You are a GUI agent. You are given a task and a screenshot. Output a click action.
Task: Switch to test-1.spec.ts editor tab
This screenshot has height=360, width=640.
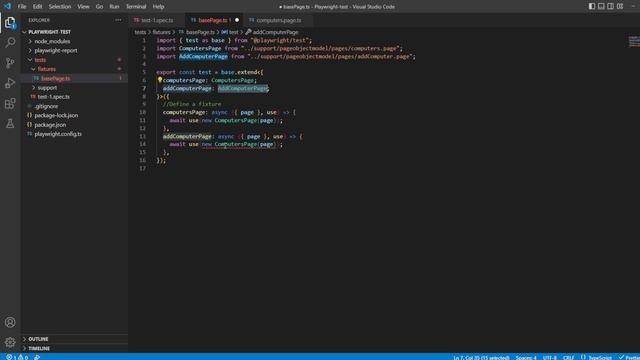157,20
